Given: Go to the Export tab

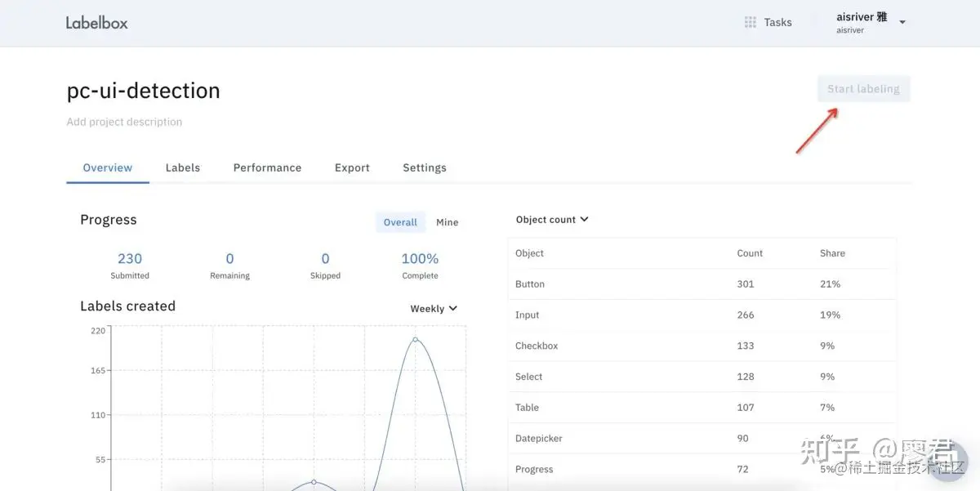Looking at the screenshot, I should pos(352,167).
